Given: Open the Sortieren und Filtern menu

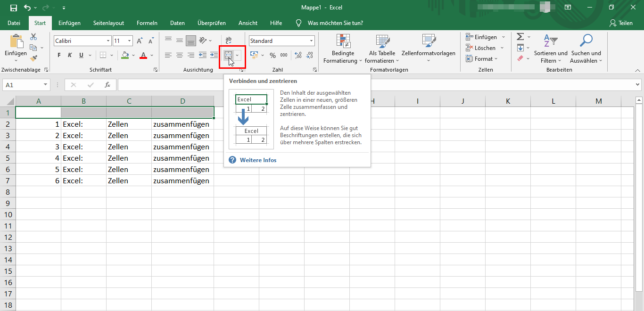Looking at the screenshot, I should click(x=551, y=49).
